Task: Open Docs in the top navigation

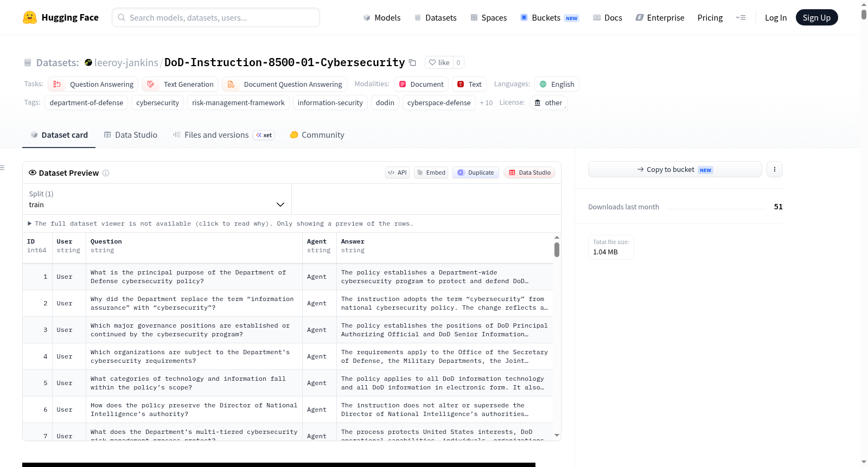Action: (607, 17)
